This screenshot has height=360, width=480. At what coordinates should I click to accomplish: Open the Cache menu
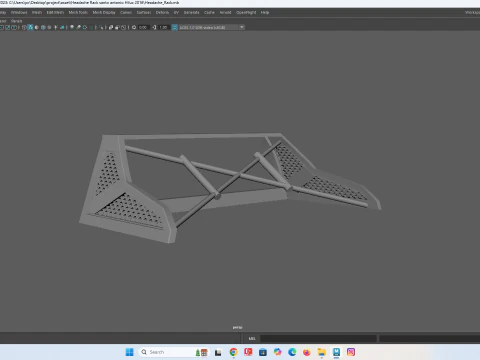coord(209,13)
